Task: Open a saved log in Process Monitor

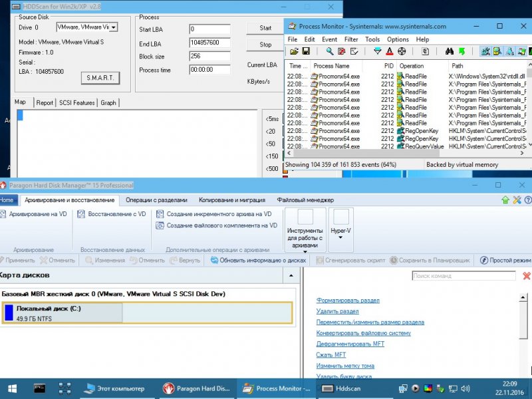Action: (294, 51)
